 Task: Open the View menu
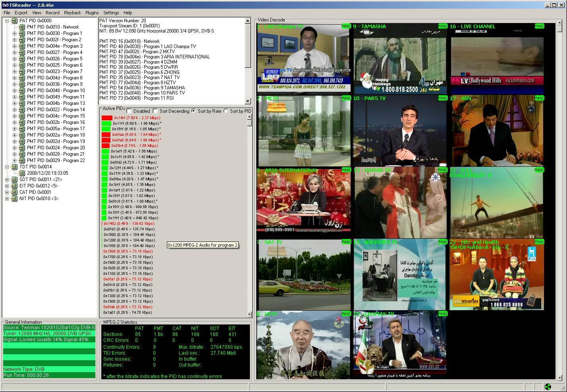coord(37,13)
